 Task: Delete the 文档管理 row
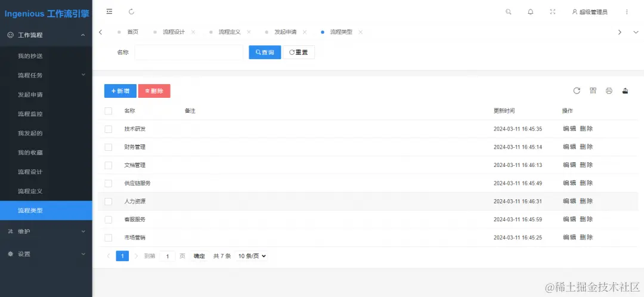[587, 165]
